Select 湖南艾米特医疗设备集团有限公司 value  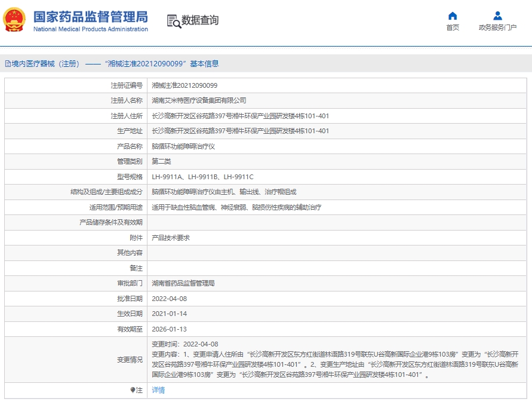coord(199,100)
